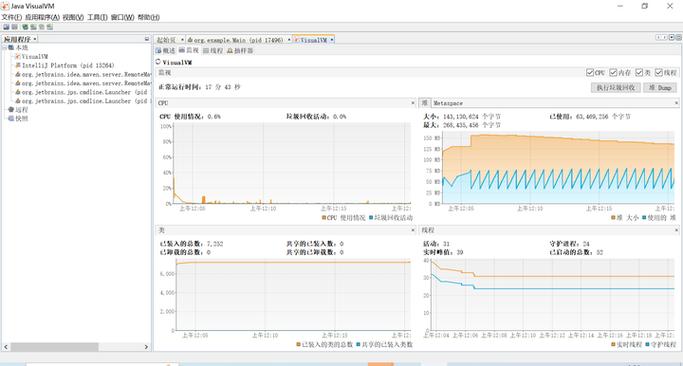Click refresh spinner beside VisualVM heading
This screenshot has width=683, height=366.
click(x=158, y=62)
